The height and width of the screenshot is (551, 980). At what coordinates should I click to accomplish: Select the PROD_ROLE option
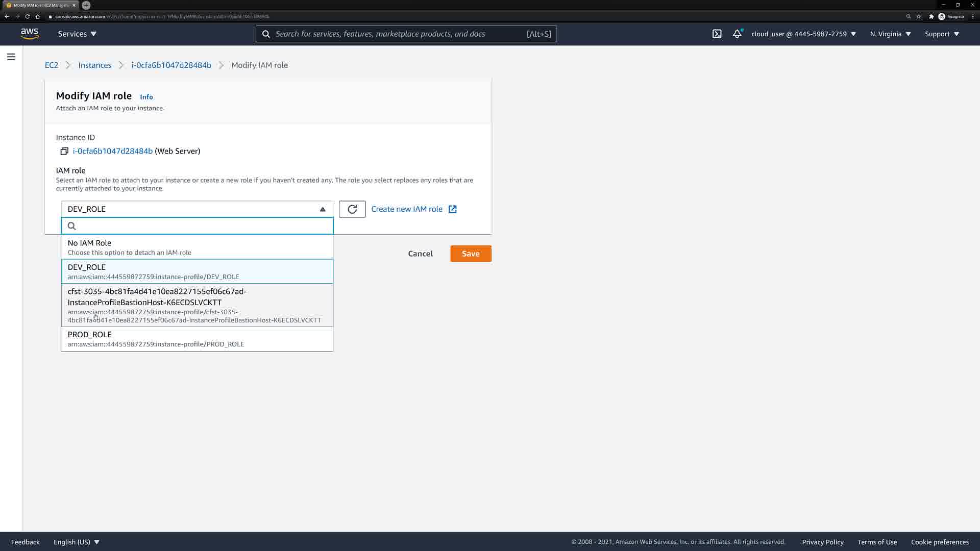pos(197,339)
